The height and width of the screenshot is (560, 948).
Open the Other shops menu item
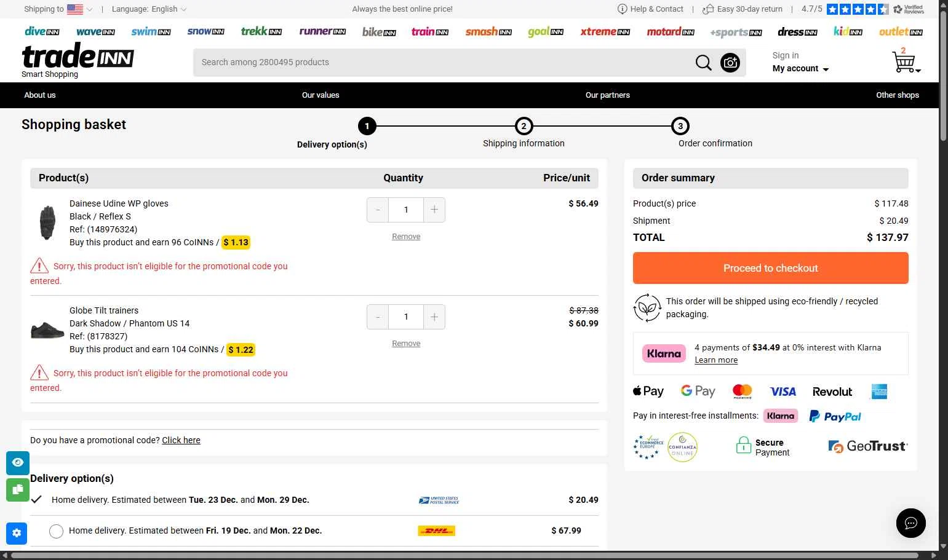tap(898, 95)
